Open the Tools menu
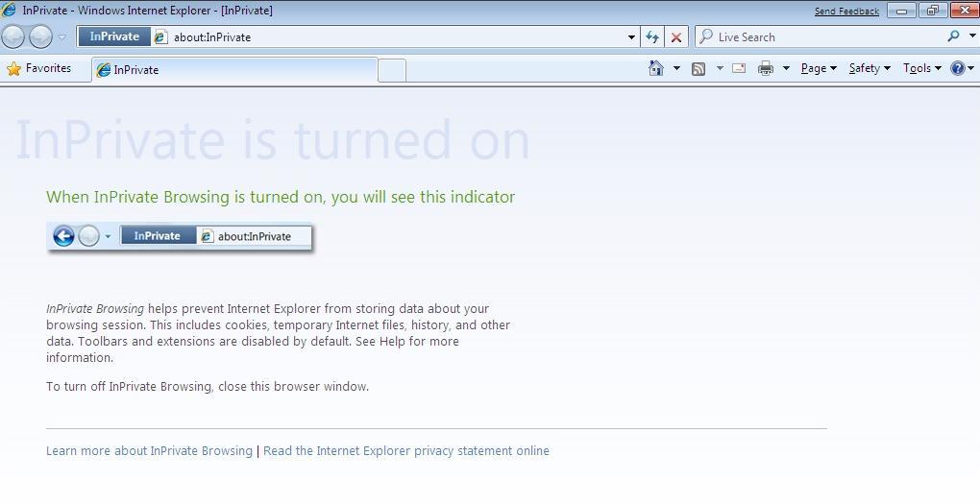 click(x=920, y=68)
